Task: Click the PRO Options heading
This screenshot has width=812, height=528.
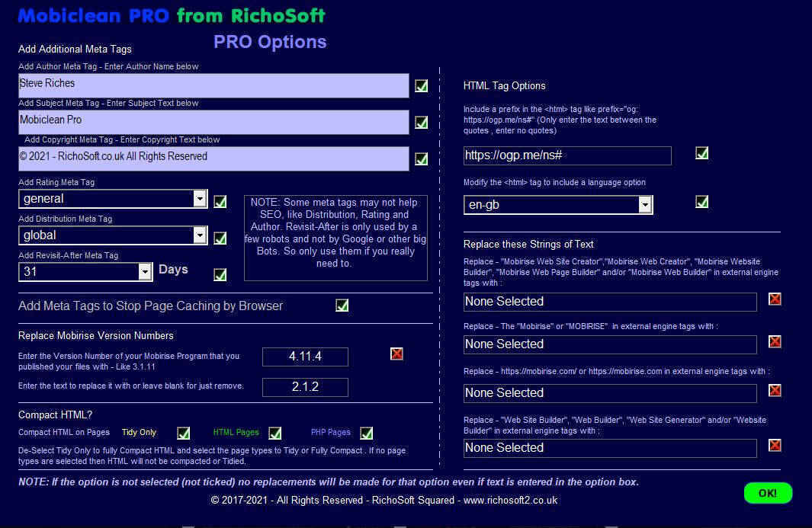Action: pos(270,42)
